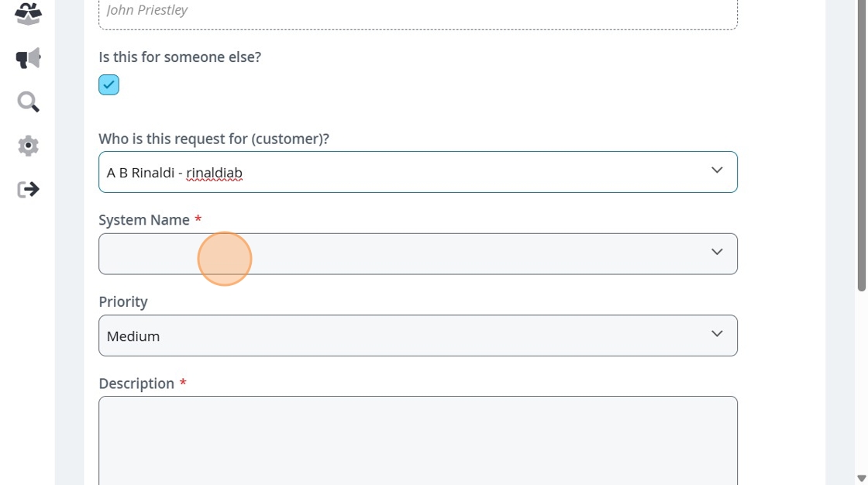Expand System Name using its chevron arrow
The width and height of the screenshot is (868, 485).
717,253
